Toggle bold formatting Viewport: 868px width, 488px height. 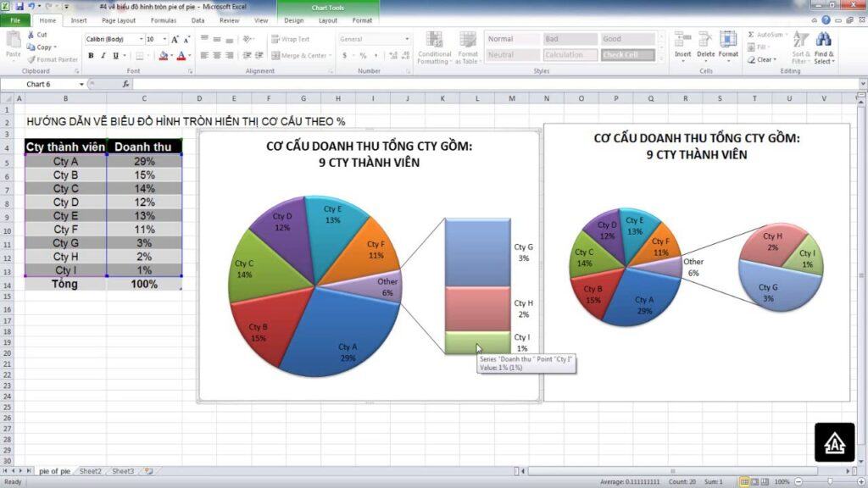point(91,55)
